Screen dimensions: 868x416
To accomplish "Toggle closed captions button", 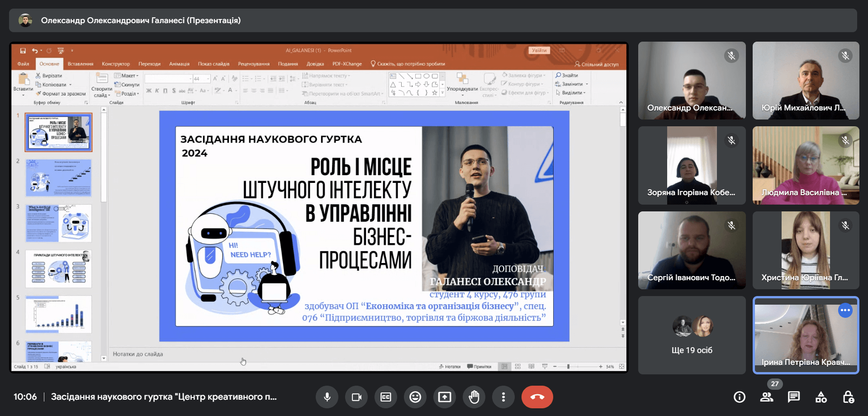I will click(x=386, y=397).
